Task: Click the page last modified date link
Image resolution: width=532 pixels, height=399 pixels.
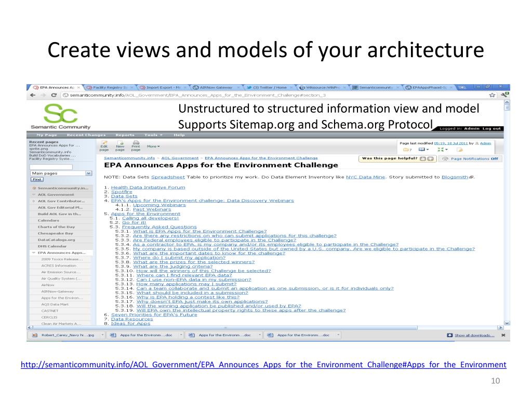Action: pos(450,143)
